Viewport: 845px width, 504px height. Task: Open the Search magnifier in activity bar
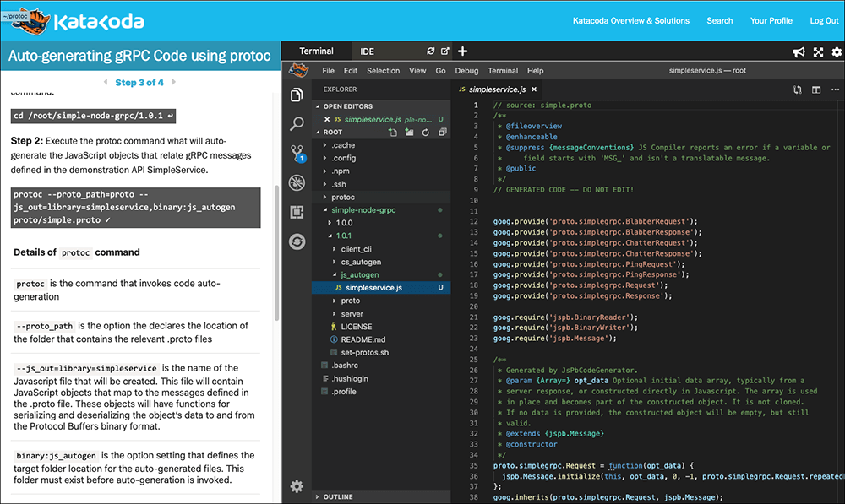coord(297,124)
